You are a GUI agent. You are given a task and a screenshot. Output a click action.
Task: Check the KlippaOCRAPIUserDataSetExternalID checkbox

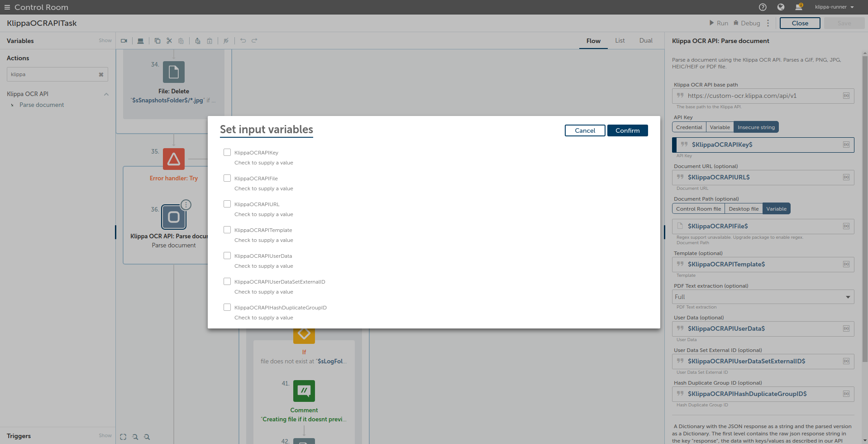[227, 281]
